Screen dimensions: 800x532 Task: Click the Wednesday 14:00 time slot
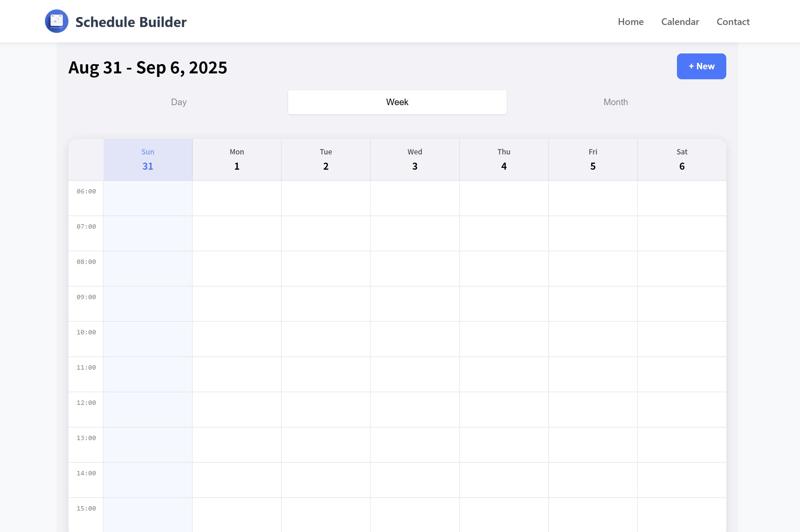coord(414,480)
